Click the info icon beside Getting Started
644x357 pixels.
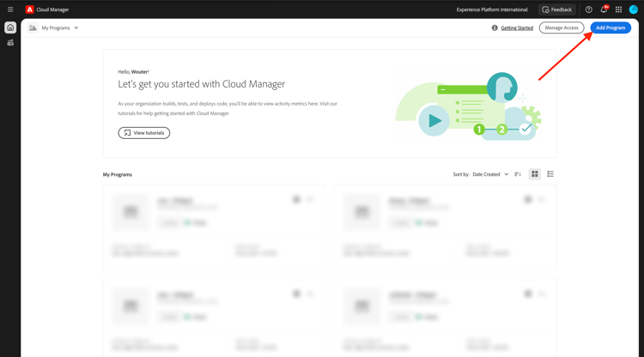[x=495, y=28]
